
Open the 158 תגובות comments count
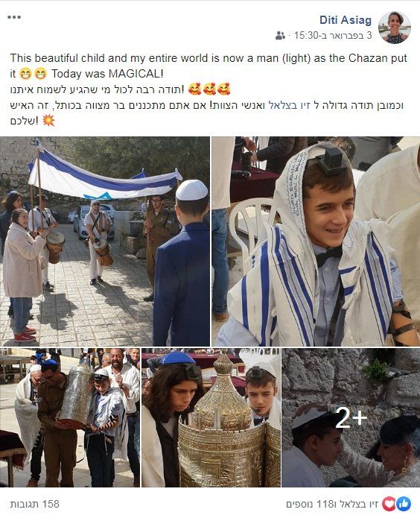coord(34,504)
